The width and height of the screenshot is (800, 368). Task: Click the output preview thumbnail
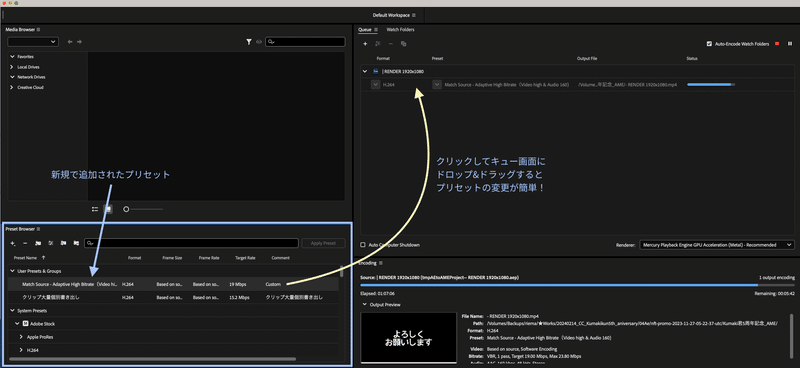click(409, 338)
